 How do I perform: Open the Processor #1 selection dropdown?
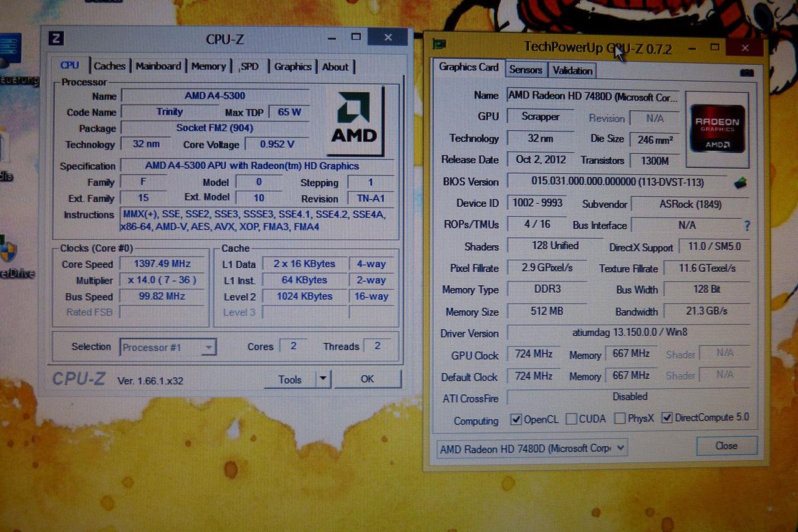tap(168, 348)
